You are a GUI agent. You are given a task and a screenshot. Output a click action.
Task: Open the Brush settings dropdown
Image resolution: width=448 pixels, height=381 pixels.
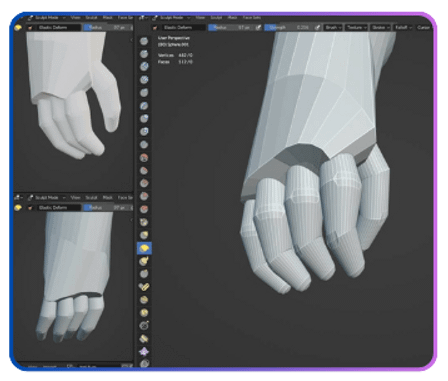click(333, 27)
